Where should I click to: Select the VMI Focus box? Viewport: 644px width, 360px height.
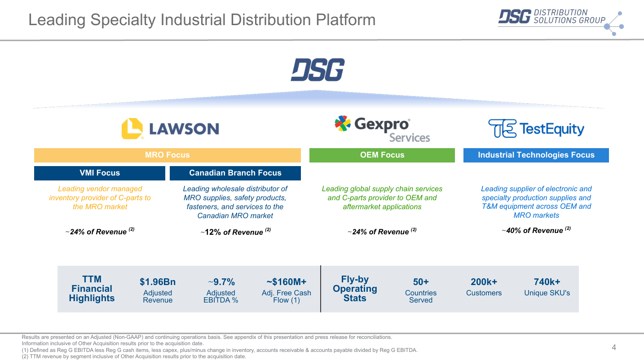coord(100,173)
